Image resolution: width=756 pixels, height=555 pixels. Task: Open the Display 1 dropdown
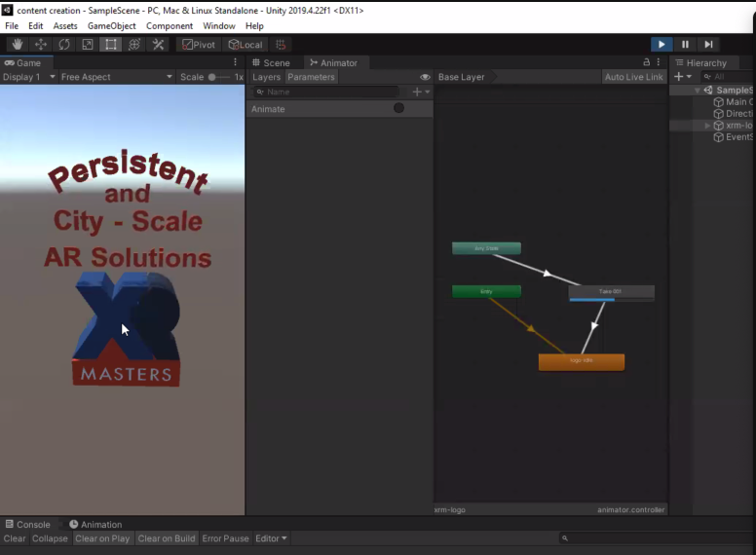pyautogui.click(x=26, y=77)
